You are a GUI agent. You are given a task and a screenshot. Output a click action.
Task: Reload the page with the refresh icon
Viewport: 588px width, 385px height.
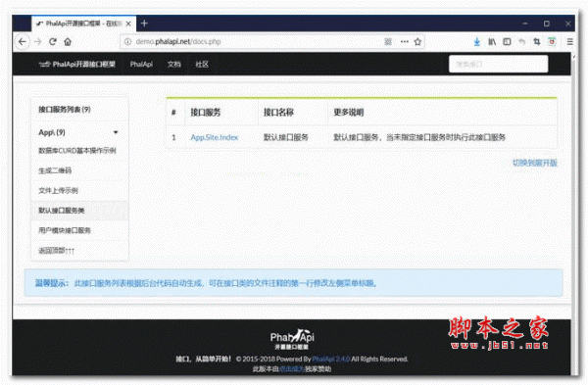tap(53, 41)
